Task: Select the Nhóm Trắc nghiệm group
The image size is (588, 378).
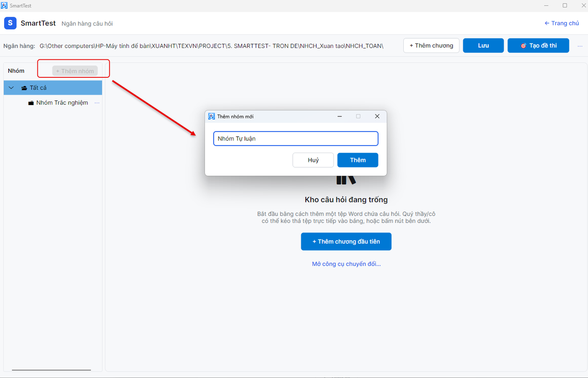Action: [x=62, y=103]
